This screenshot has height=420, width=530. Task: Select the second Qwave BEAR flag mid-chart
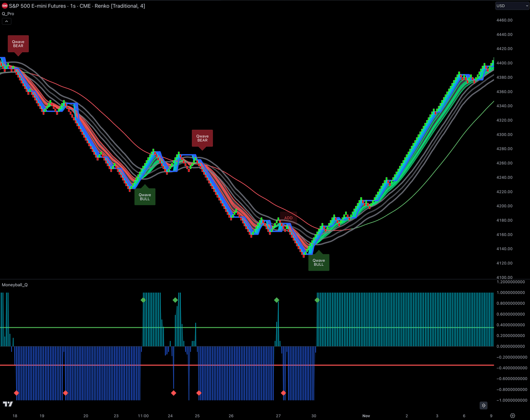(x=202, y=138)
